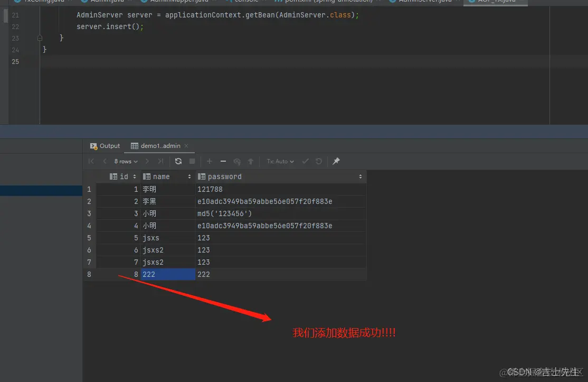The image size is (588, 382).
Task: Click the eye icon for pending changes
Action: click(237, 161)
